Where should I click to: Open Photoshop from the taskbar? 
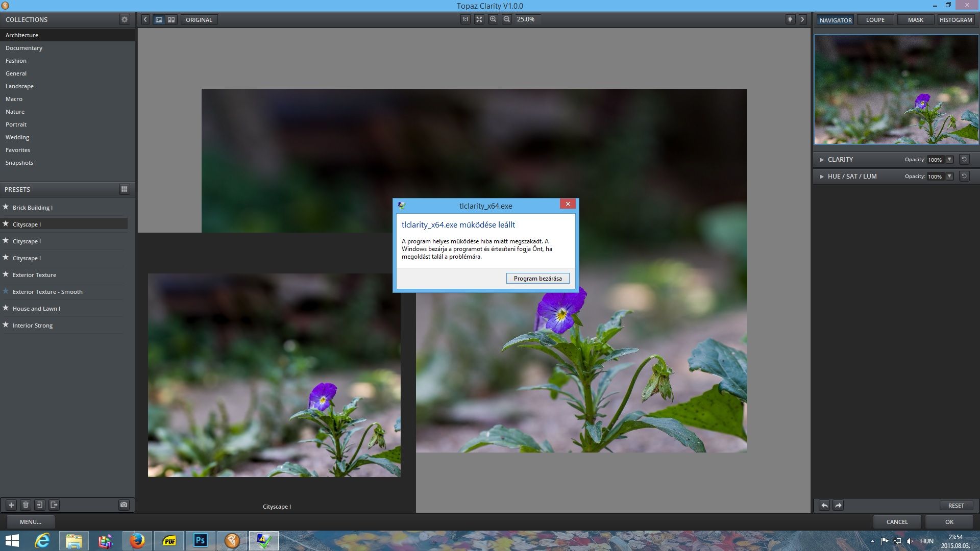point(200,541)
